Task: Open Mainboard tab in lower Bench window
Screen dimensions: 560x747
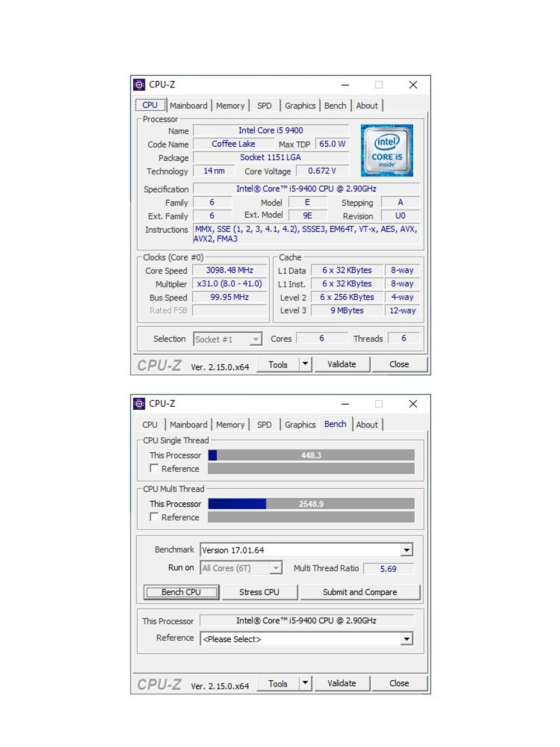Action: [188, 425]
